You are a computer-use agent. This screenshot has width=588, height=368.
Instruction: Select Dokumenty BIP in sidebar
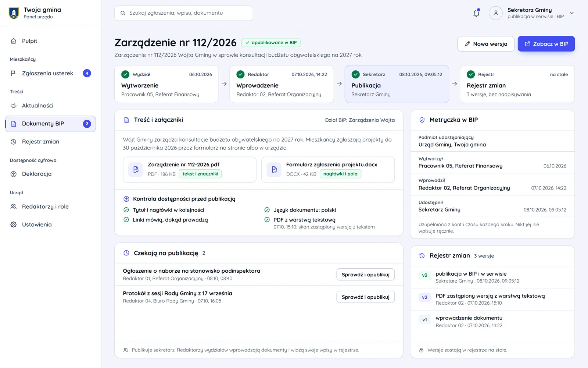pyautogui.click(x=50, y=124)
